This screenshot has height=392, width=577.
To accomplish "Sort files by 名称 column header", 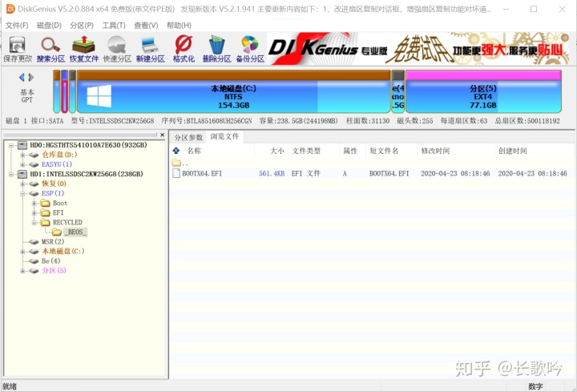I will point(194,151).
